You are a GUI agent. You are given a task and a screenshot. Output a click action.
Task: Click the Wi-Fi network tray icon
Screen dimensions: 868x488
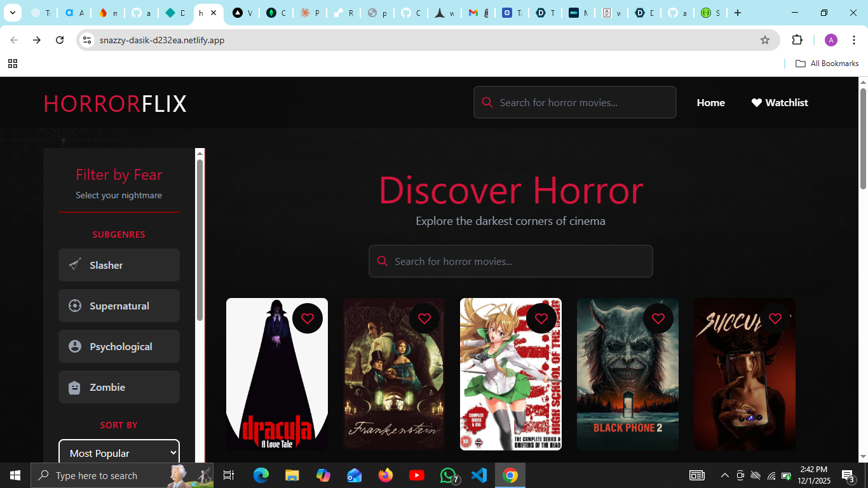[x=771, y=475]
